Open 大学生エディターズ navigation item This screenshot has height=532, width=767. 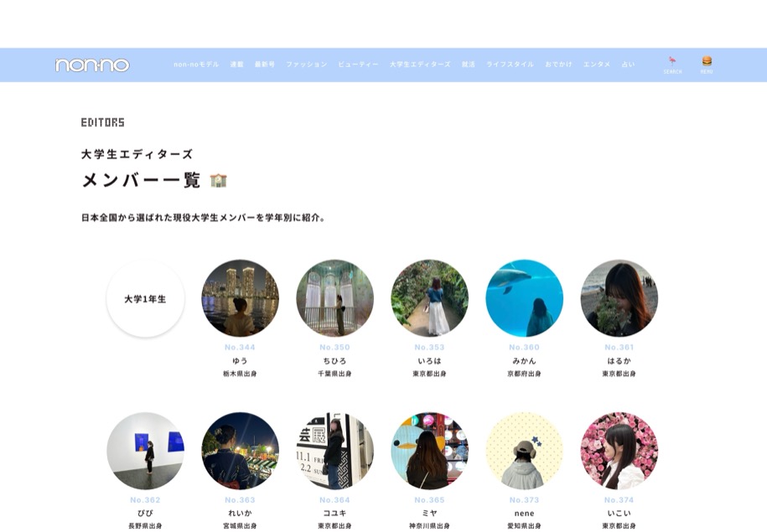(x=420, y=64)
